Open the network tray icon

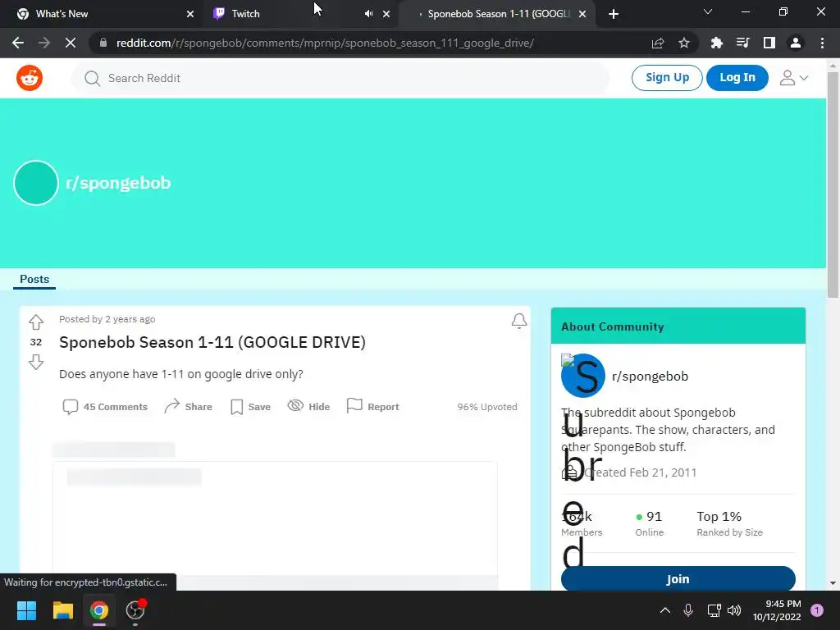[x=714, y=610]
